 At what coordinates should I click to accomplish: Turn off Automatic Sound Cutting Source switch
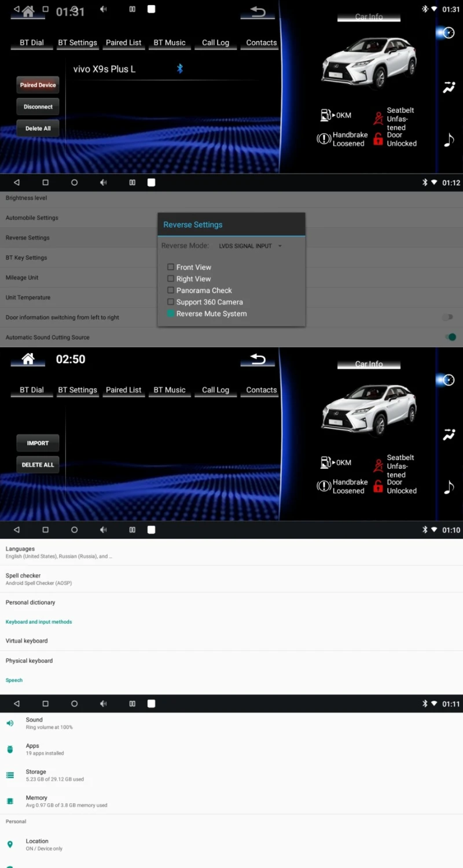click(450, 337)
